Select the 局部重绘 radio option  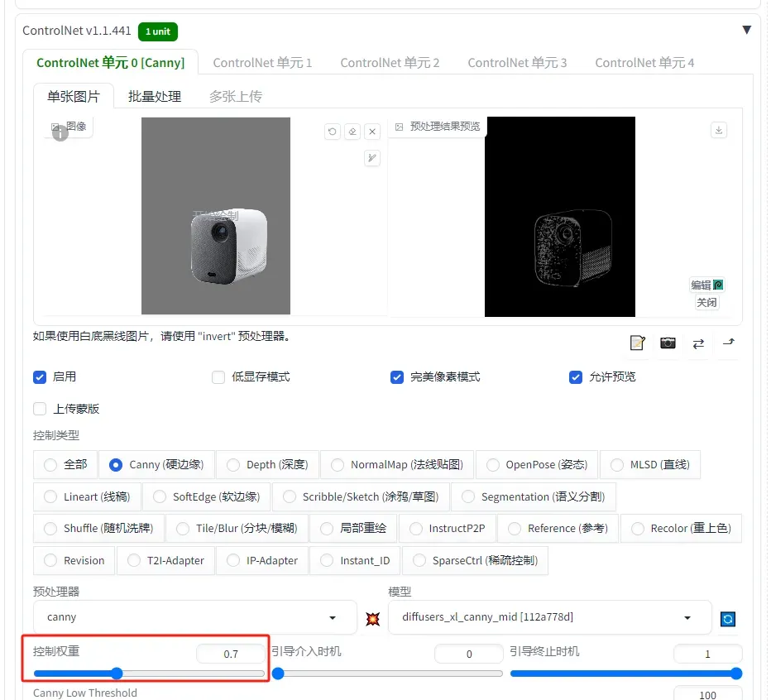coord(353,529)
